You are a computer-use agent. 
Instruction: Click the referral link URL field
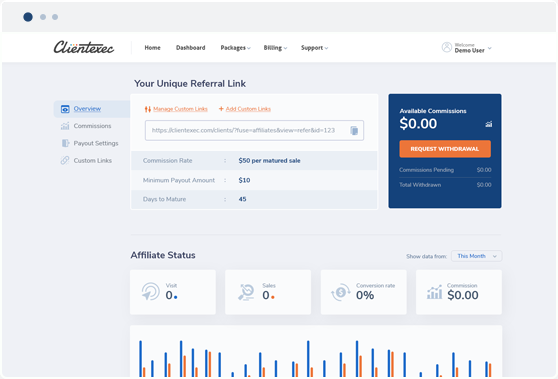tap(254, 130)
